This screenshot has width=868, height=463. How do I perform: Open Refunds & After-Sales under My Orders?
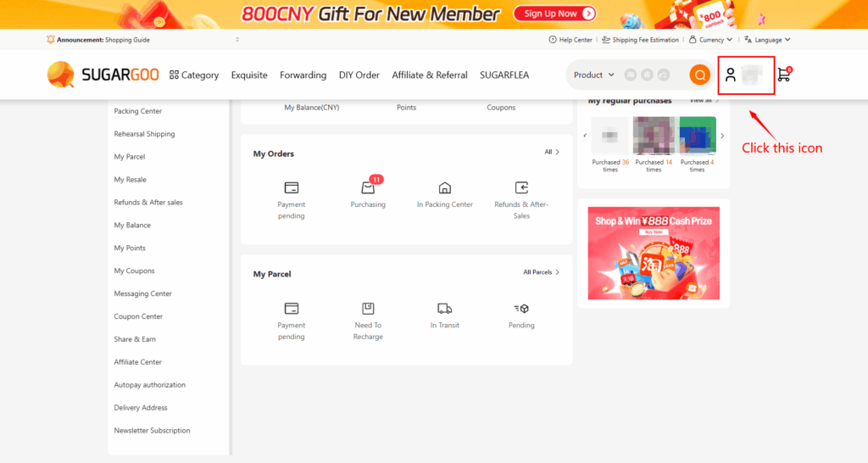click(521, 200)
